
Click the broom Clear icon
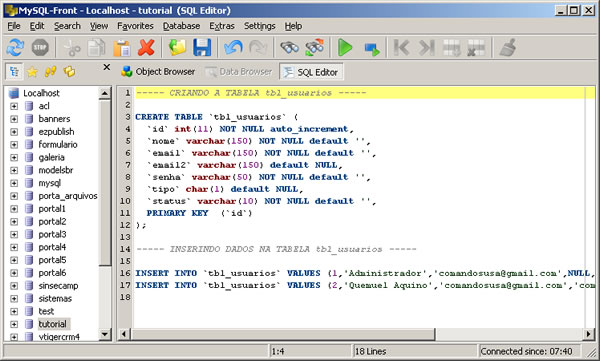508,48
